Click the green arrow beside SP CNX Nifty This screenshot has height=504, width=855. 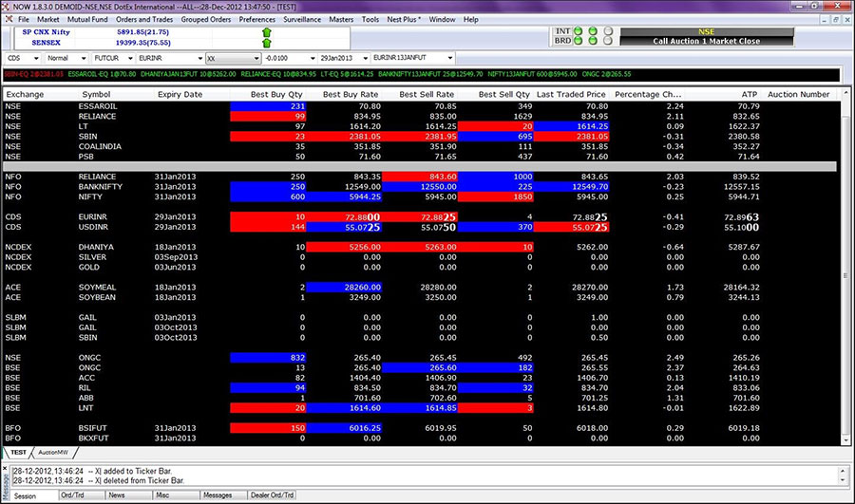point(266,31)
